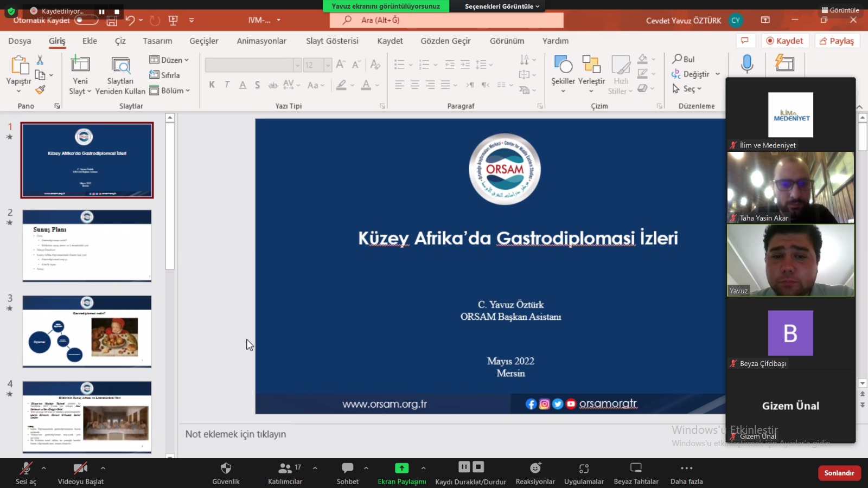
Task: Click the green Share Screen (Ekran Paylaşımı) icon
Action: coord(401,468)
